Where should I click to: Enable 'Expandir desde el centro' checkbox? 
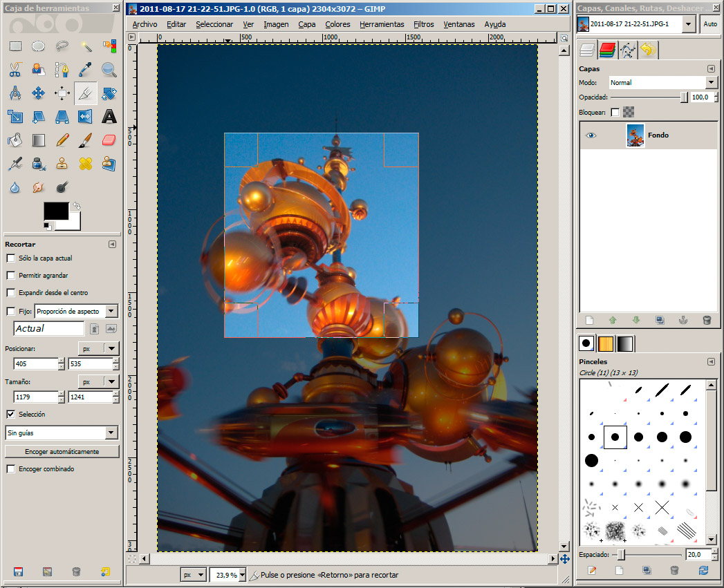tap(11, 292)
